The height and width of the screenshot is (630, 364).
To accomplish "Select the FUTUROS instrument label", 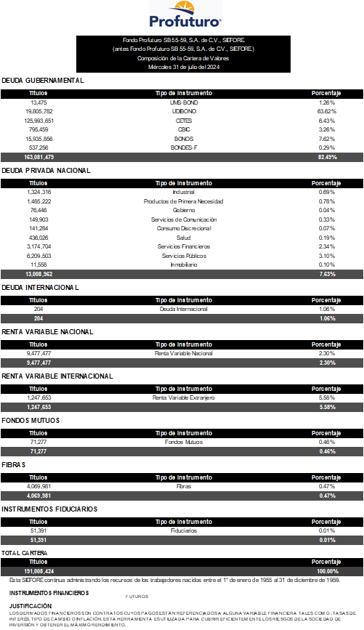I will [x=137, y=597].
